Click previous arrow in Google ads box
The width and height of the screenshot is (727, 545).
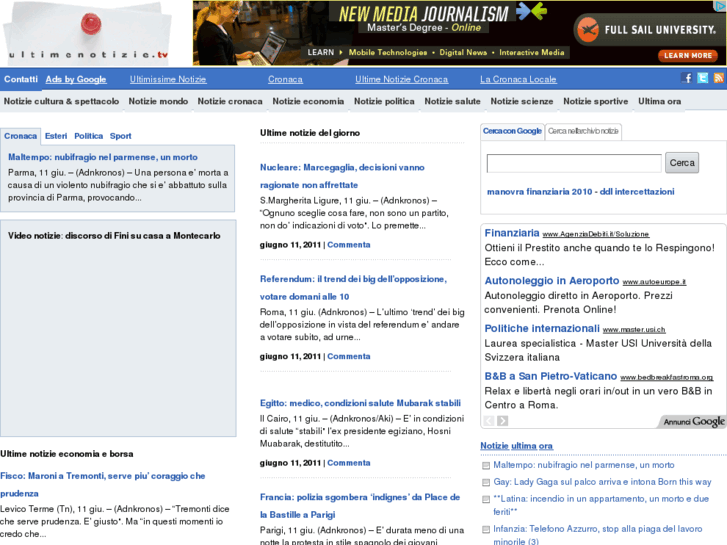(x=489, y=421)
